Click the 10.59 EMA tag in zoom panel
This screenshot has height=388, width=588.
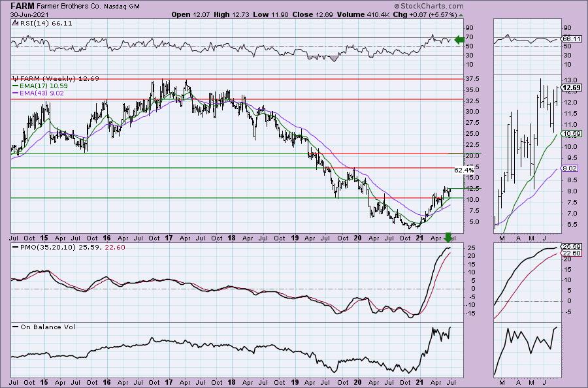point(572,133)
